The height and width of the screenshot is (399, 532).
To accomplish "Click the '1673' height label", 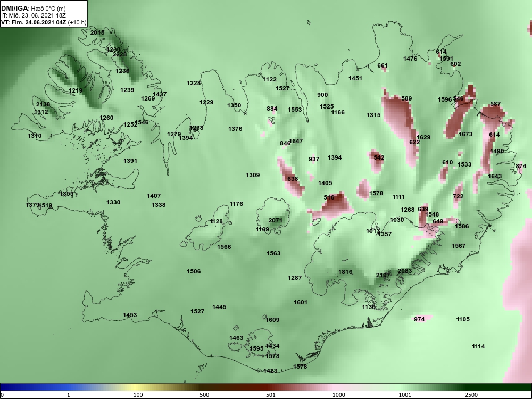I will [465, 135].
